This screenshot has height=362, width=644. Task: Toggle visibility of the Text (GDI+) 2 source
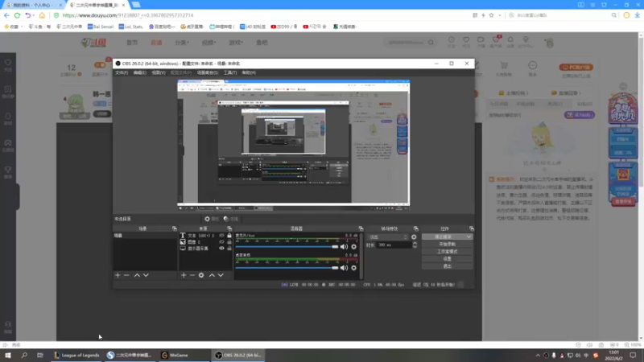[222, 236]
